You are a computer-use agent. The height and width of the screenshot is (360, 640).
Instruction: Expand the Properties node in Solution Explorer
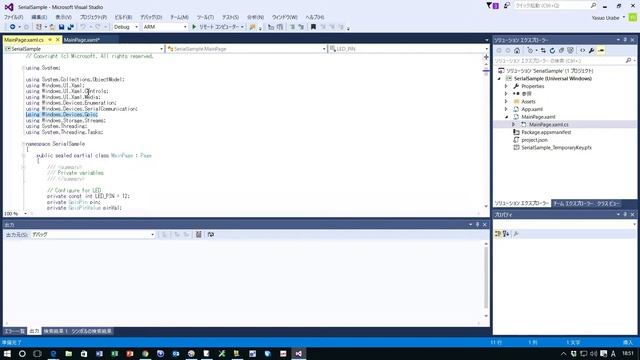pos(506,87)
